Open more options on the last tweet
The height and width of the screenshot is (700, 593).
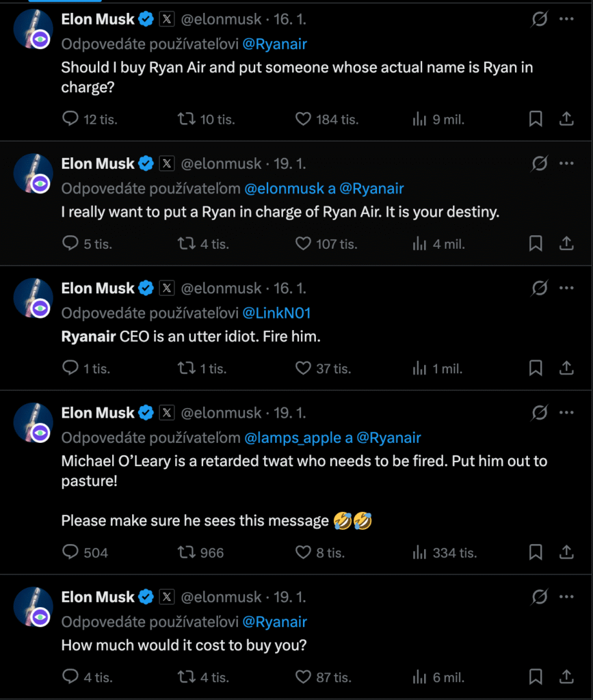[566, 597]
